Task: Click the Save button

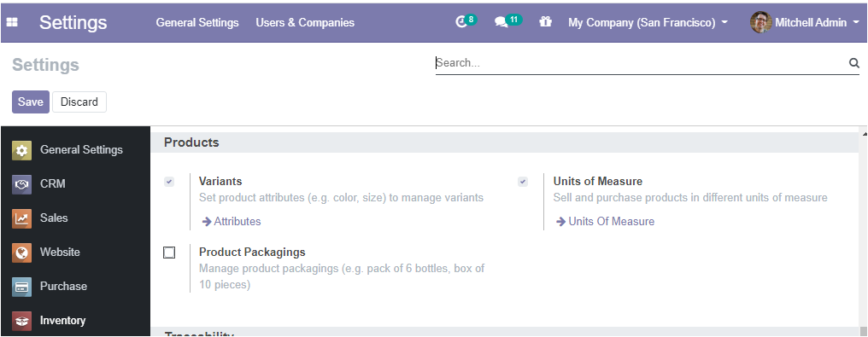Action: 31,102
